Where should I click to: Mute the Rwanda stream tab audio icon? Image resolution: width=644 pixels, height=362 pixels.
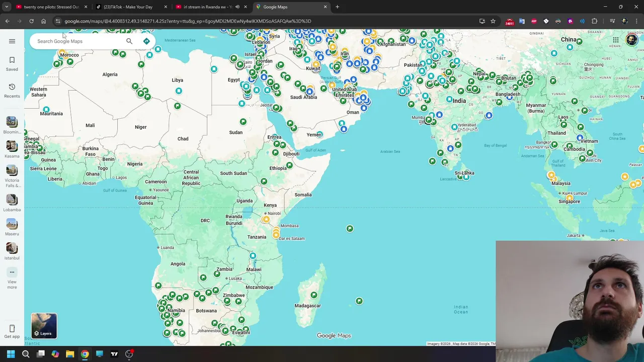pos(237,7)
